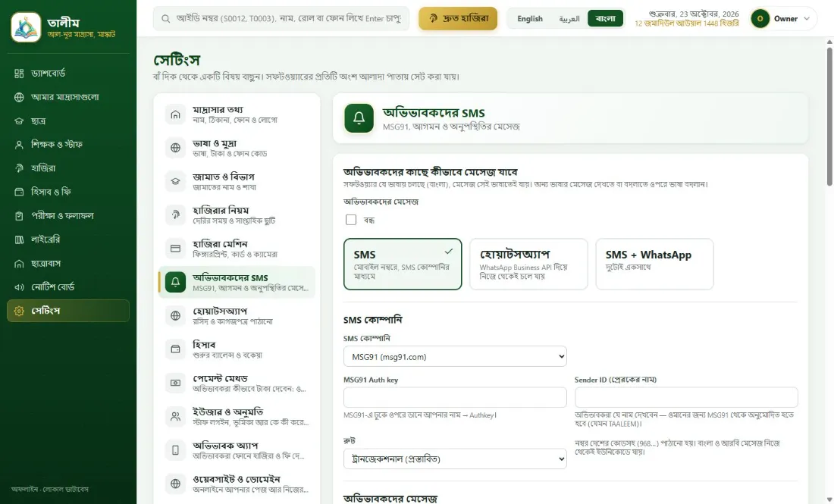Viewport: 834px width, 504px height.
Task: Click the দ্রুত হাজিরা button
Action: point(458,19)
